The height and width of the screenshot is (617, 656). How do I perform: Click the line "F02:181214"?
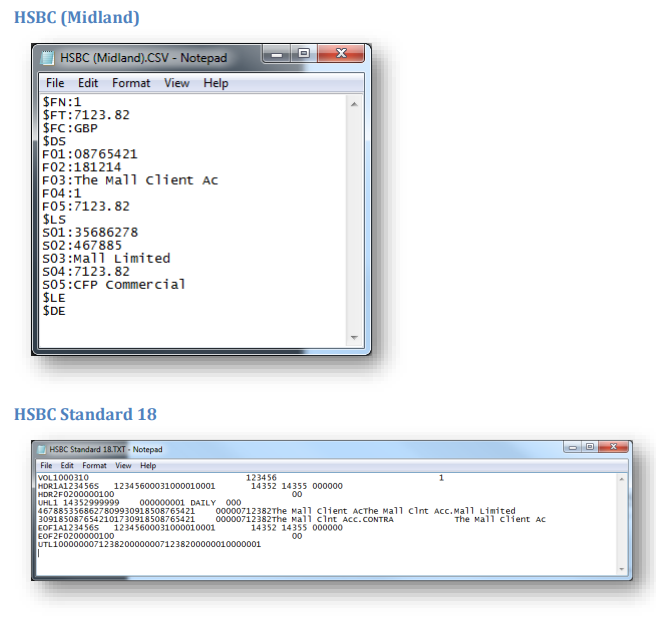tap(82, 167)
